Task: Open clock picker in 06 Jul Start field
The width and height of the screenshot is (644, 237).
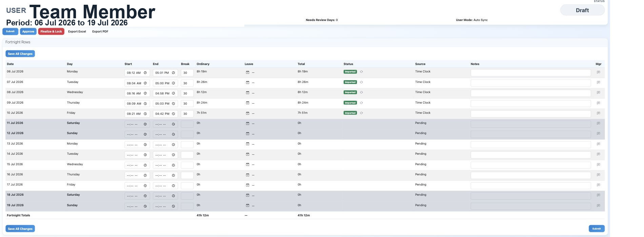Action: coord(145,73)
